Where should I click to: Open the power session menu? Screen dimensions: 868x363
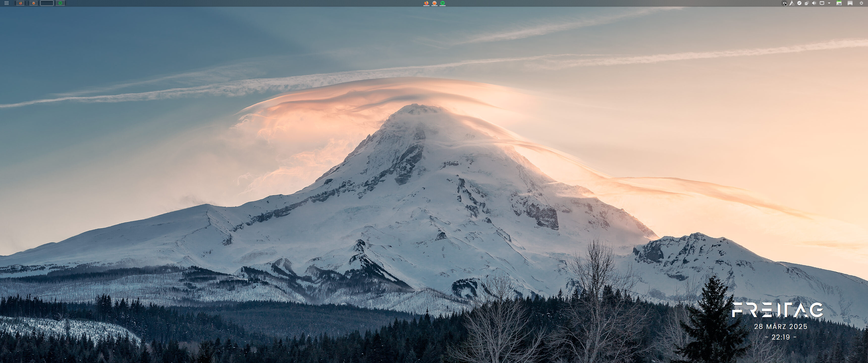(x=861, y=3)
